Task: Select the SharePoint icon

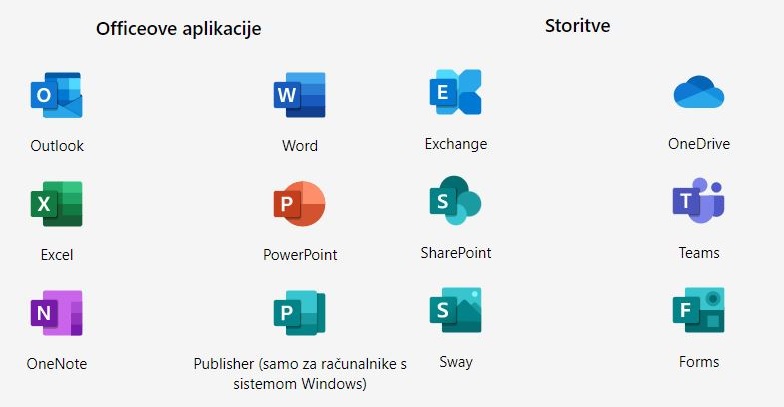Action: (x=456, y=200)
